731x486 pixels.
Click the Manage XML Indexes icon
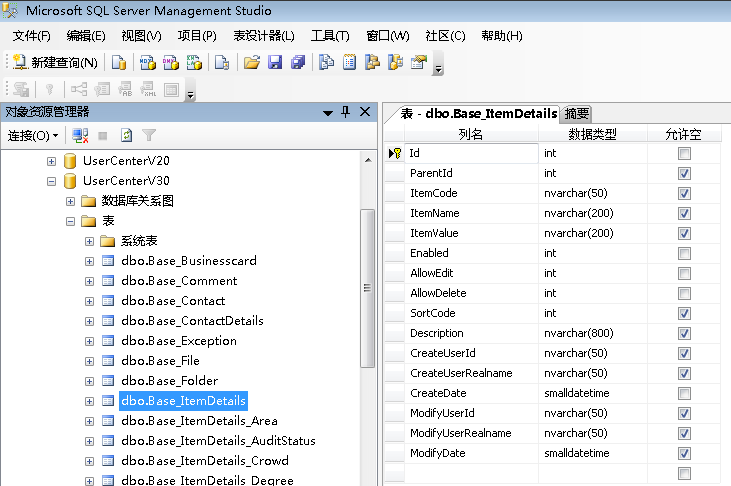148,89
